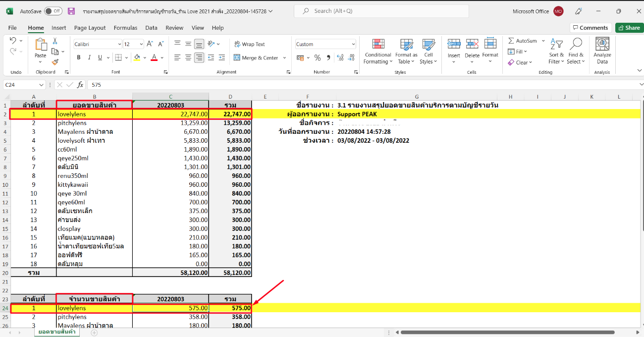This screenshot has height=337, width=644.
Task: Click the Paste clipboard icon
Action: 41,45
